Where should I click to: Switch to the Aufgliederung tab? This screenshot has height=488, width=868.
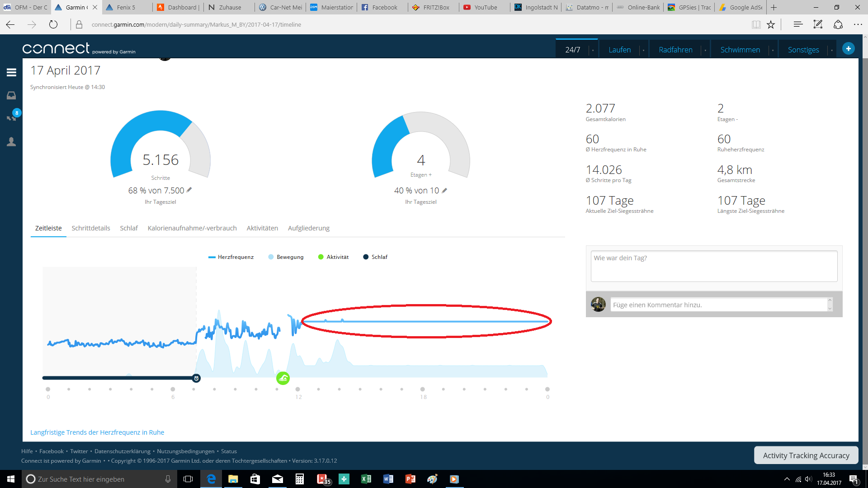click(x=308, y=228)
